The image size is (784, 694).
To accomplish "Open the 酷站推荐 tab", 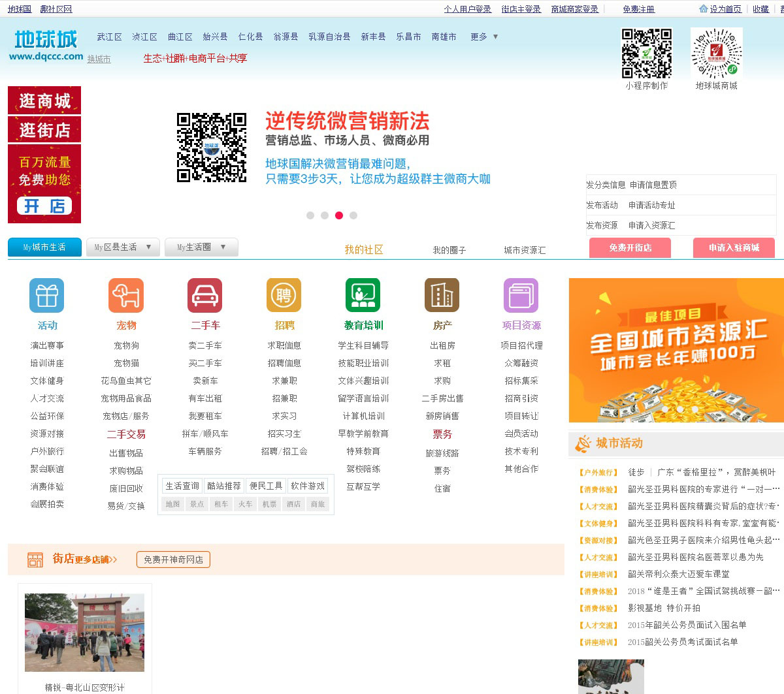I will (224, 486).
